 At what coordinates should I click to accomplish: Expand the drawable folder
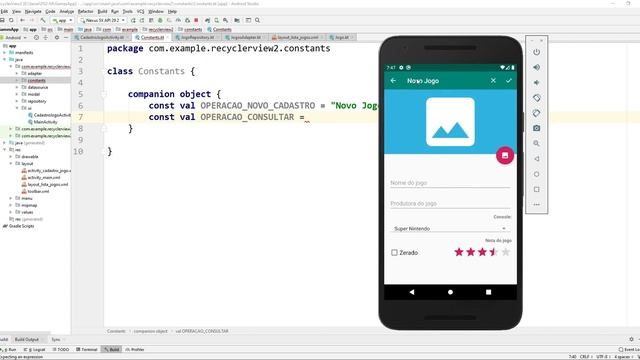point(11,157)
